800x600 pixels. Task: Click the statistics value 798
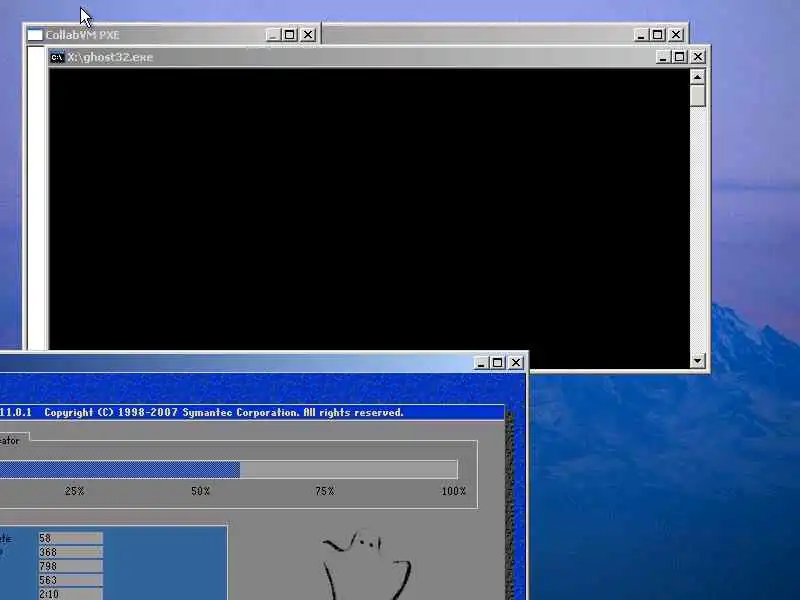(x=71, y=566)
